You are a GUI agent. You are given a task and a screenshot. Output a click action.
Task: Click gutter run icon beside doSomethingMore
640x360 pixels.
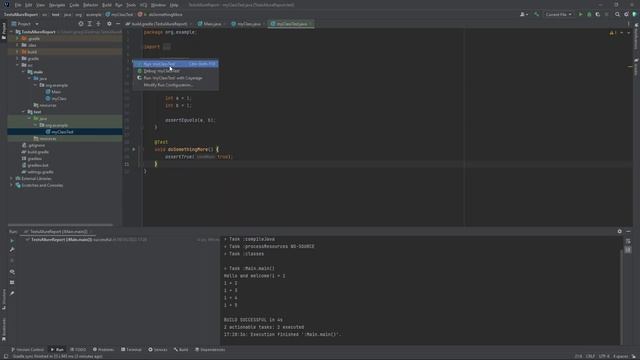click(133, 149)
